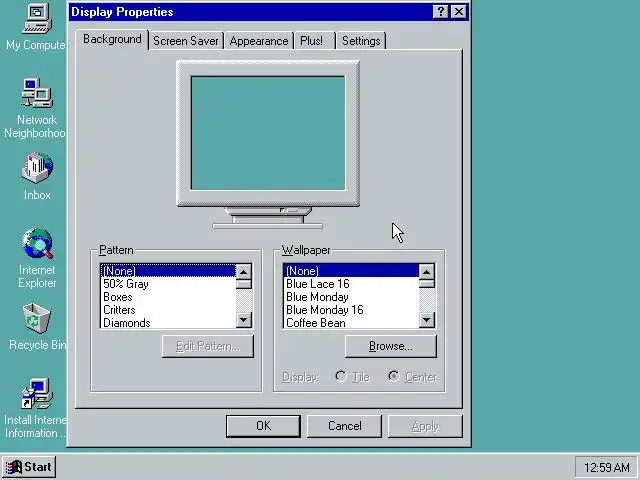Viewport: 640px width, 480px height.
Task: Choose the 50% Gray pattern
Action: [168, 284]
